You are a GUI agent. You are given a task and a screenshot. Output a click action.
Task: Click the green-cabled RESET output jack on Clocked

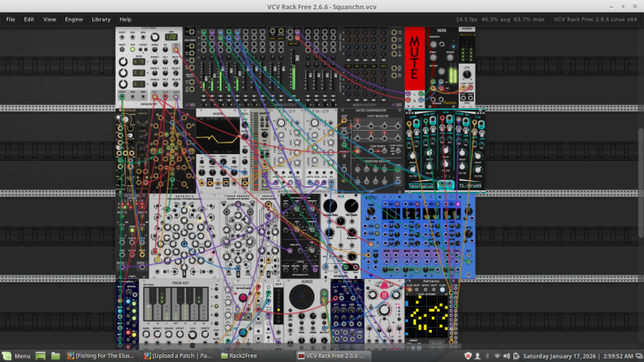pos(122,97)
